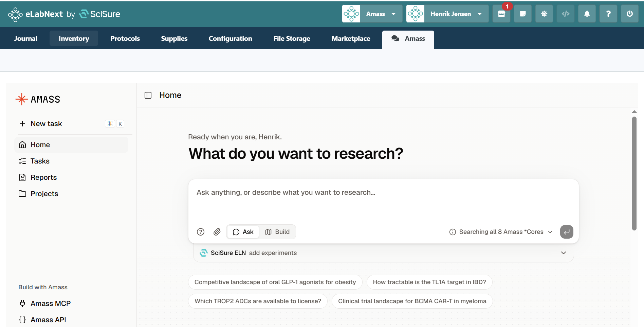Open Reports in the Amass sidebar
The image size is (644, 327).
[71, 177]
